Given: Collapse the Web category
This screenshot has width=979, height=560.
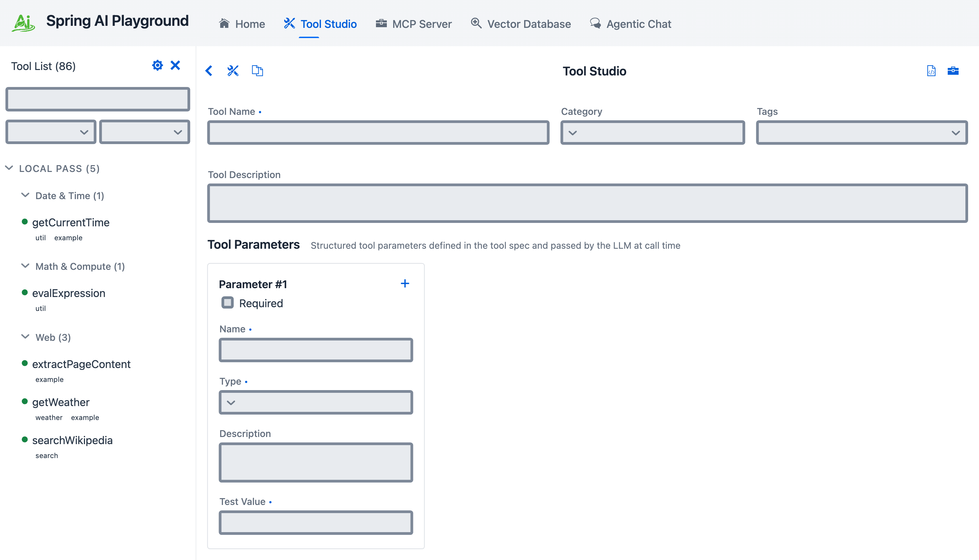Looking at the screenshot, I should tap(25, 337).
